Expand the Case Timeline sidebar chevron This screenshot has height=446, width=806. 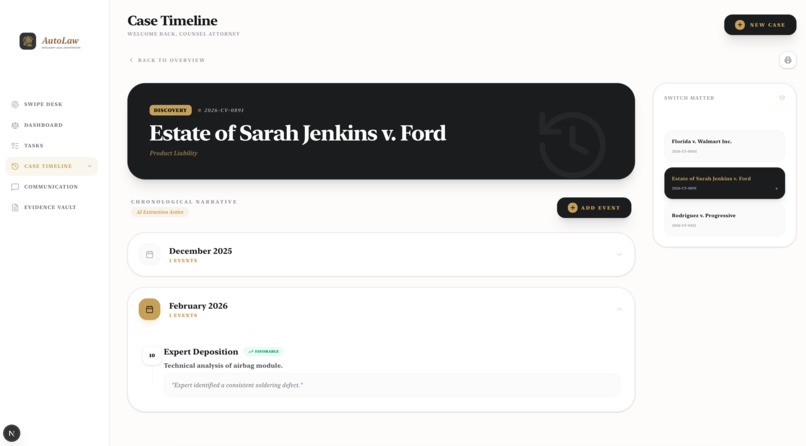(x=89, y=166)
